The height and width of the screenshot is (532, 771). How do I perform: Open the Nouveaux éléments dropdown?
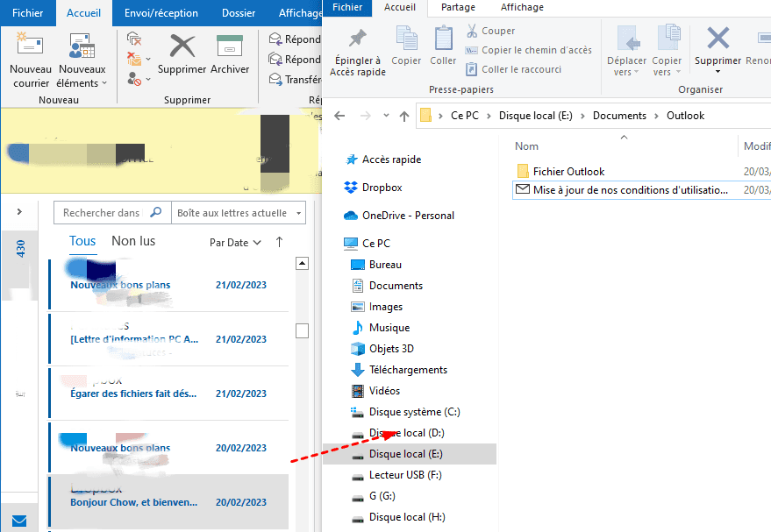pyautogui.click(x=82, y=61)
